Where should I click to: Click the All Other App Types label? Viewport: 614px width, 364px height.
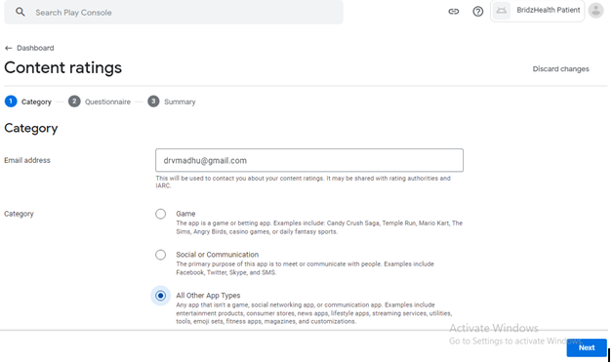point(208,296)
